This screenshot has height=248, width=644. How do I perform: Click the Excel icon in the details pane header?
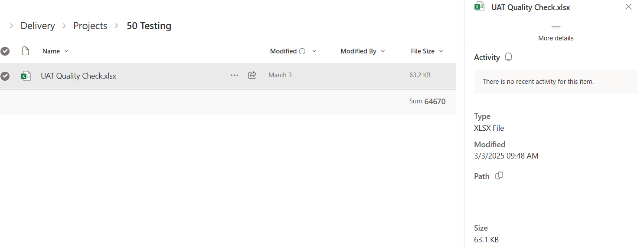pyautogui.click(x=479, y=7)
